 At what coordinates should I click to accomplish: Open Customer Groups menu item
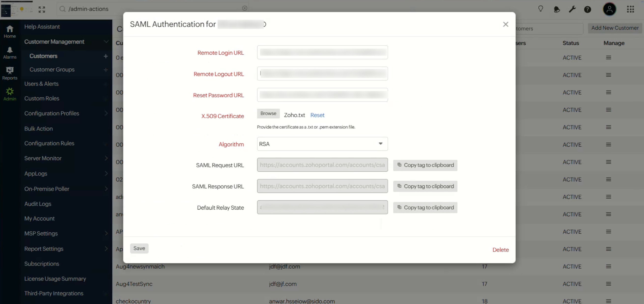tap(52, 69)
